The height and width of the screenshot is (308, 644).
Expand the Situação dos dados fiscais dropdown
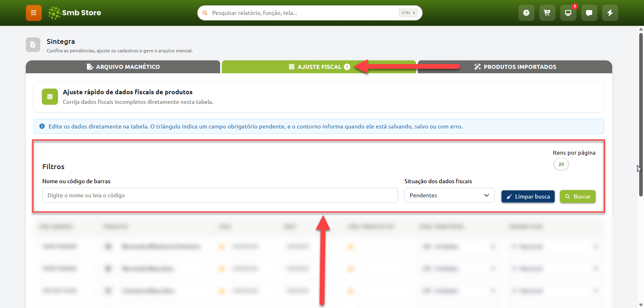[449, 195]
